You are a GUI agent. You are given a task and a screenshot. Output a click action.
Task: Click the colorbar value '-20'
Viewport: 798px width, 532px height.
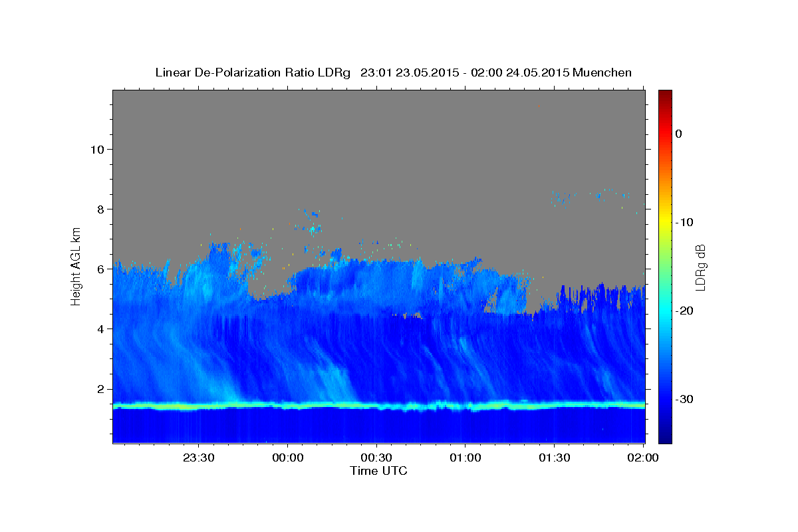point(684,311)
